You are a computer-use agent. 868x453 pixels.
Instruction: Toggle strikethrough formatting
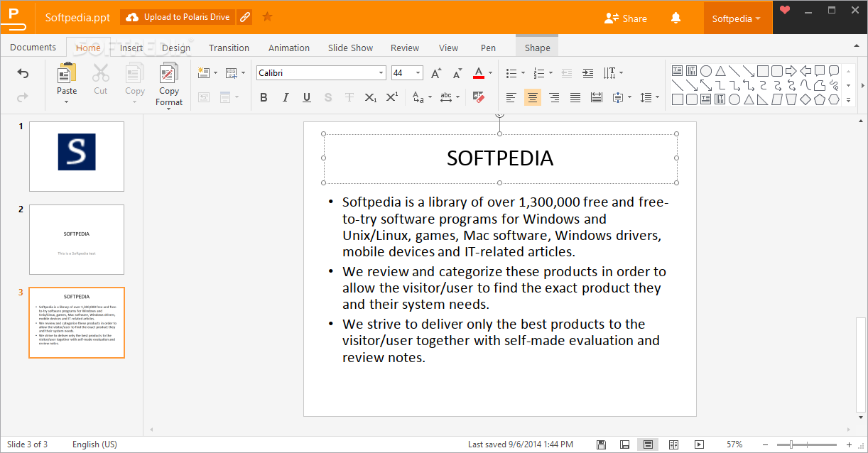click(349, 97)
